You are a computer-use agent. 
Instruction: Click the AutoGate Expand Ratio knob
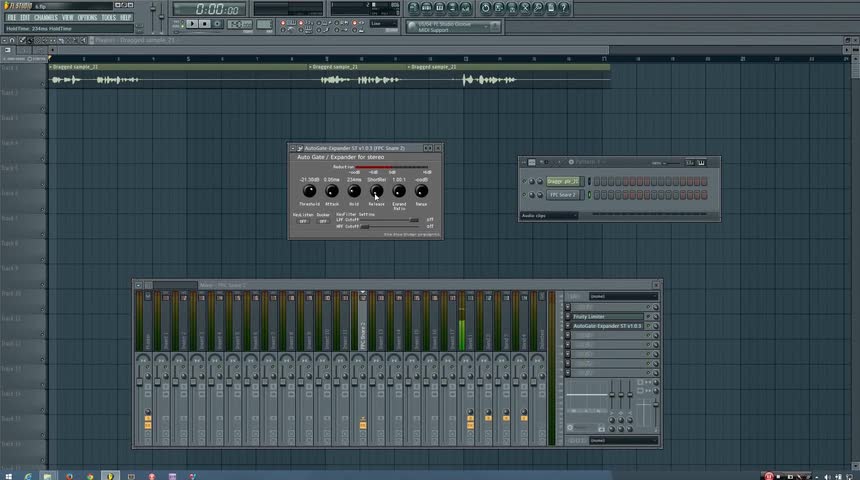pos(399,191)
